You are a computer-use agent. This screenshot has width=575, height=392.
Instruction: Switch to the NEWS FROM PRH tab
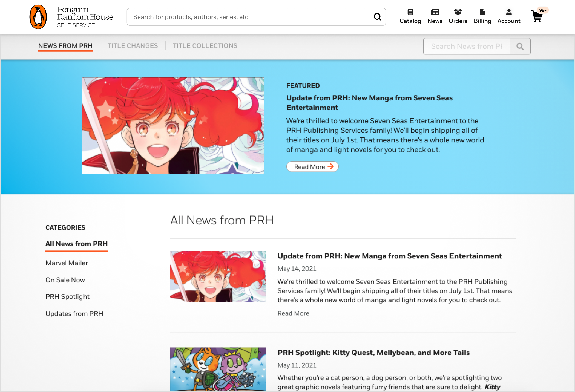(65, 46)
